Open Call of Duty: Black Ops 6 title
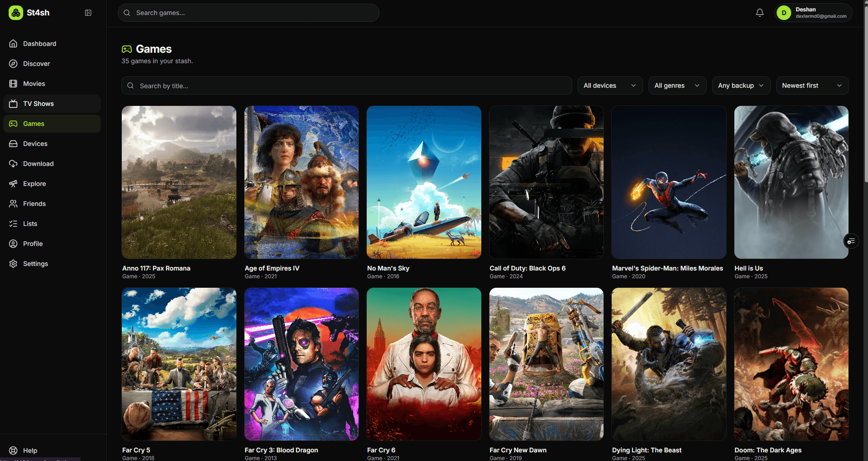 pos(528,268)
